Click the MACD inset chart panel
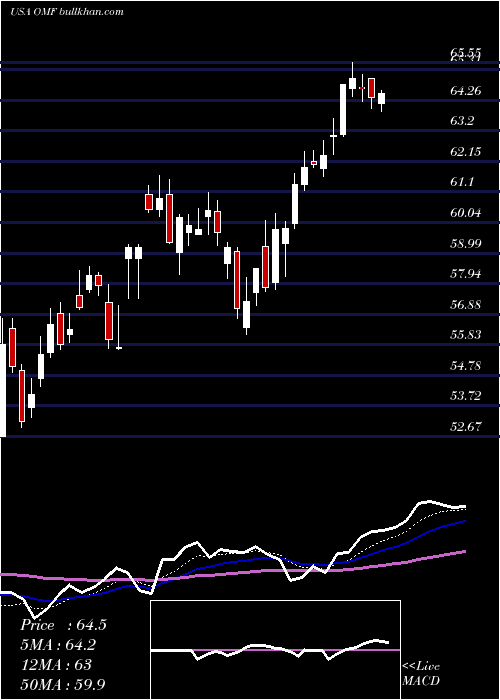 pyautogui.click(x=275, y=650)
